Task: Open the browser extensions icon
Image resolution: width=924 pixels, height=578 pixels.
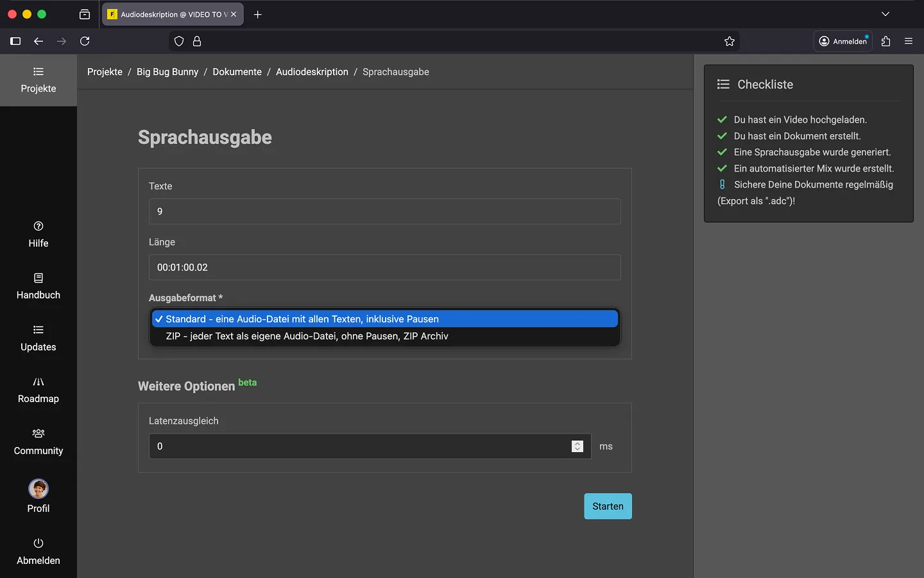Action: point(886,41)
